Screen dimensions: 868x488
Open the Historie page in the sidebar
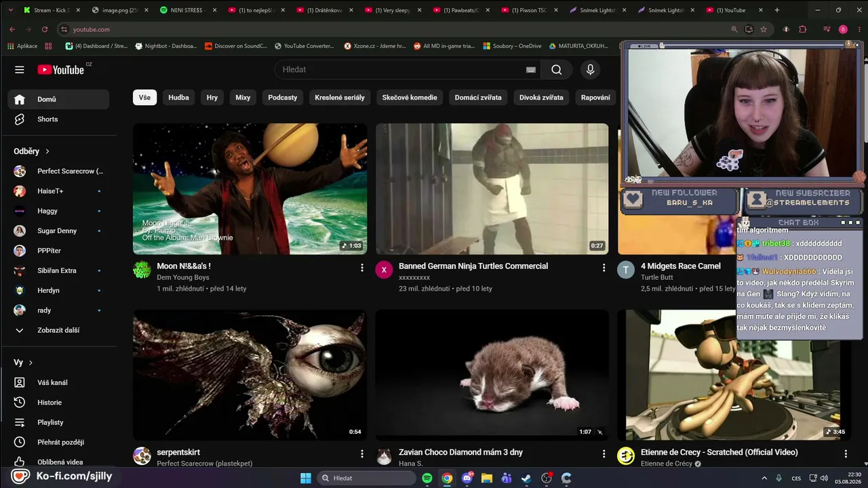(x=58, y=403)
